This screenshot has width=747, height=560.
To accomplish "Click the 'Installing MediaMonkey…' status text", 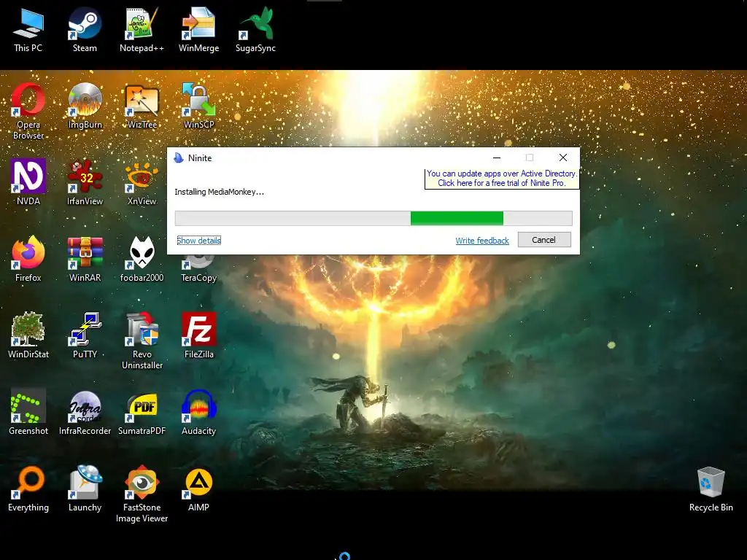I will pyautogui.click(x=219, y=192).
